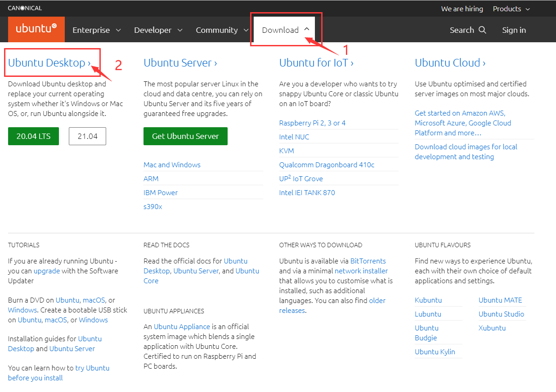Open the Ubuntu Kylin flavour link
Image resolution: width=556 pixels, height=392 pixels.
[x=435, y=352]
